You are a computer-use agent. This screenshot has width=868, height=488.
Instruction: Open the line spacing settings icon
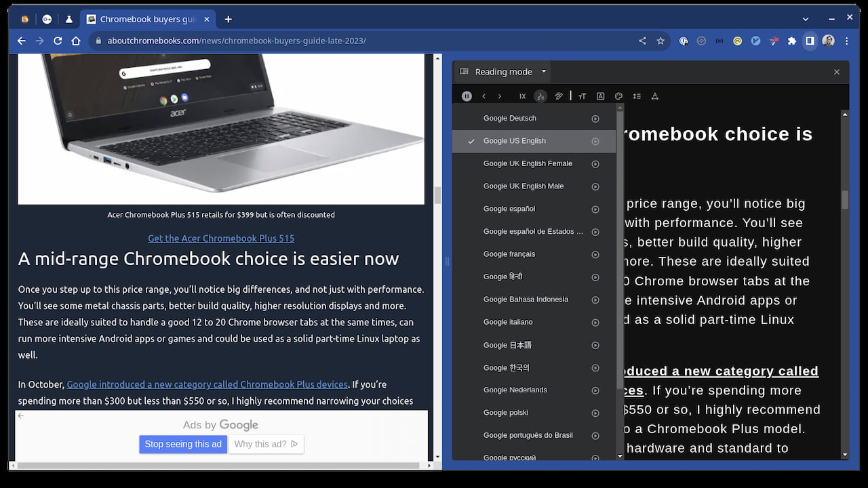(x=637, y=96)
